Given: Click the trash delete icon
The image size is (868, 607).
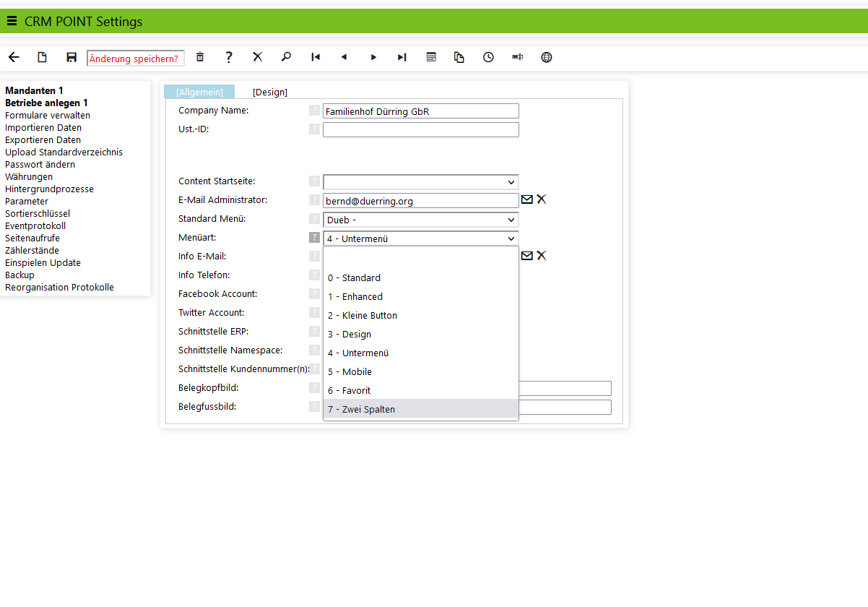Looking at the screenshot, I should (x=200, y=58).
